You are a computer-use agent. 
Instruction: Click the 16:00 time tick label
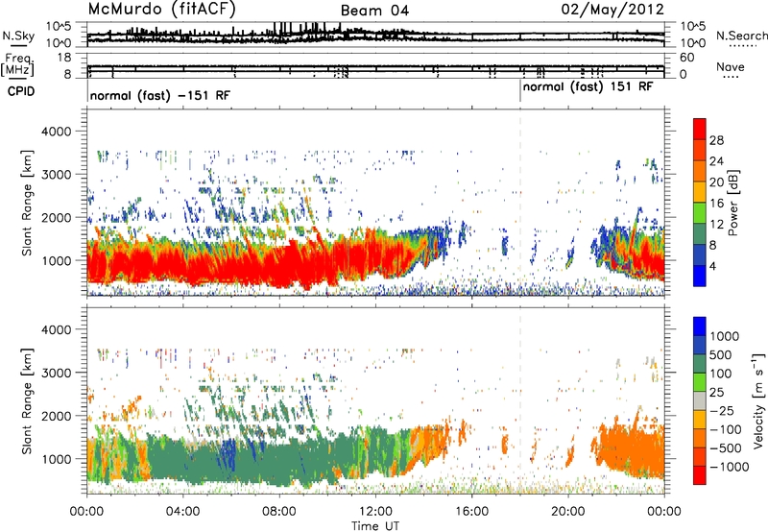coord(471,512)
